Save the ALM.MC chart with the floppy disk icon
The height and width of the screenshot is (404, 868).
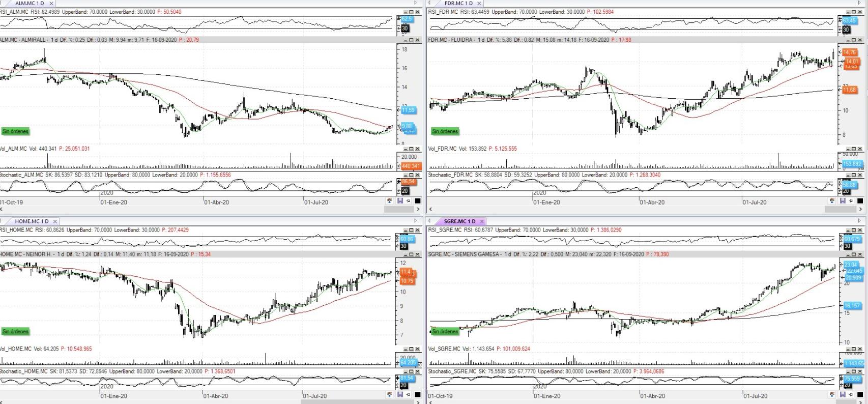coord(400,200)
